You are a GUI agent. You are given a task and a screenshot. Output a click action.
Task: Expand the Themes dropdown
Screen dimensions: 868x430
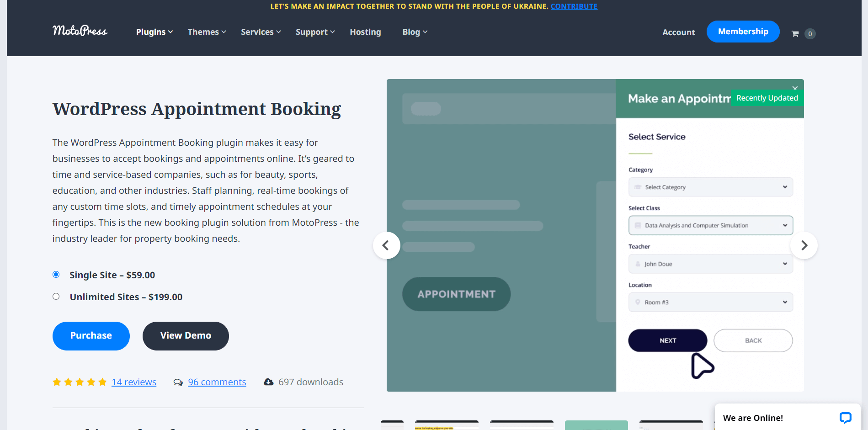click(x=207, y=32)
